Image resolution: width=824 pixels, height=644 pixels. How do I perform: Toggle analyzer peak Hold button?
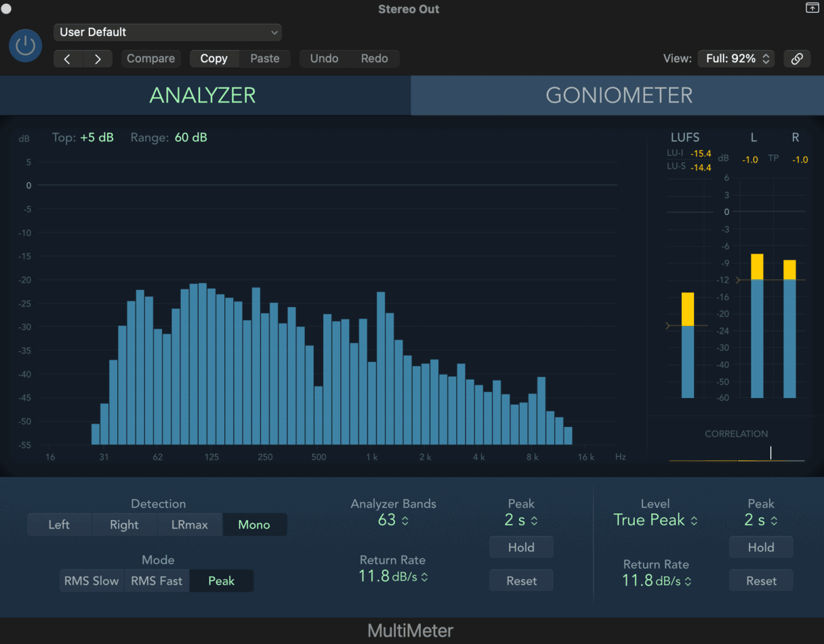pos(521,548)
